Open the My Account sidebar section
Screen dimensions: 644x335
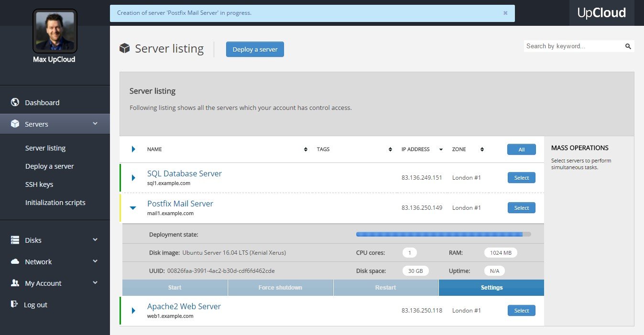43,283
